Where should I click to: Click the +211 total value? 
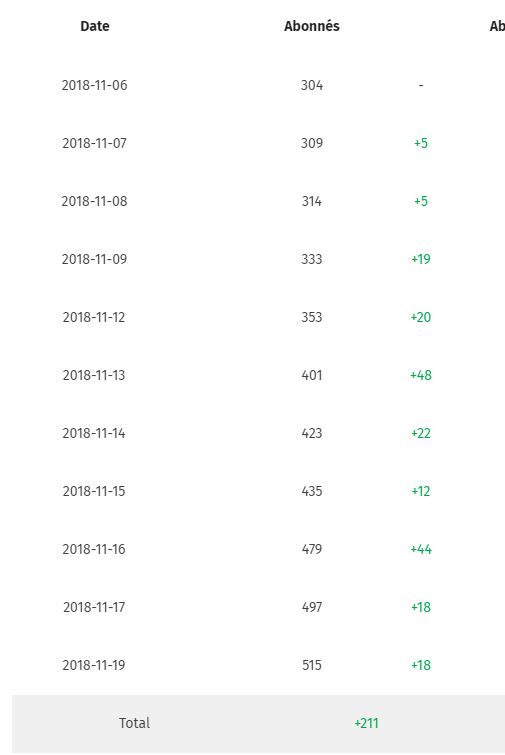[x=366, y=723]
